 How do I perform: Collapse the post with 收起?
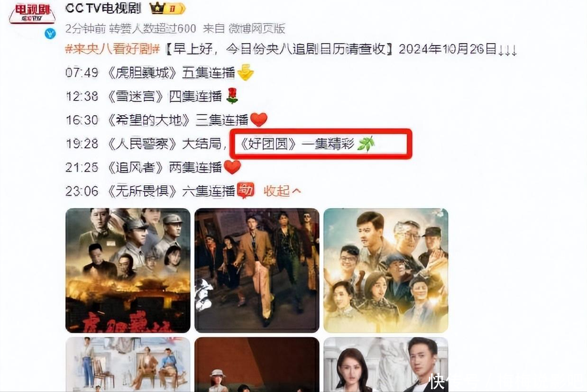pos(283,191)
